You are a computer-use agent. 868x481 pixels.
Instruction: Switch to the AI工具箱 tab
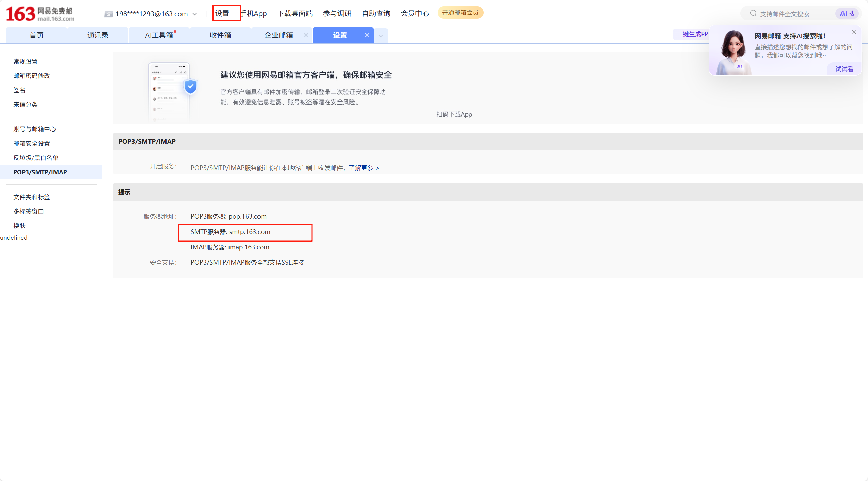pyautogui.click(x=159, y=35)
